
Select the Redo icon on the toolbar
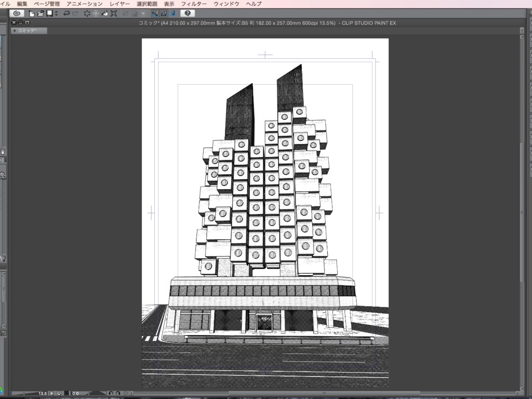(x=75, y=13)
